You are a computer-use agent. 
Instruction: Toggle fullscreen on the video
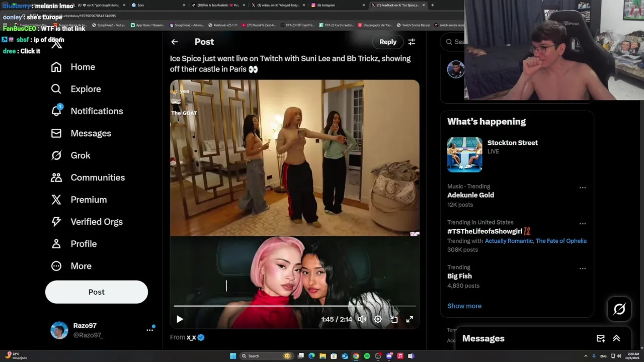[410, 319]
